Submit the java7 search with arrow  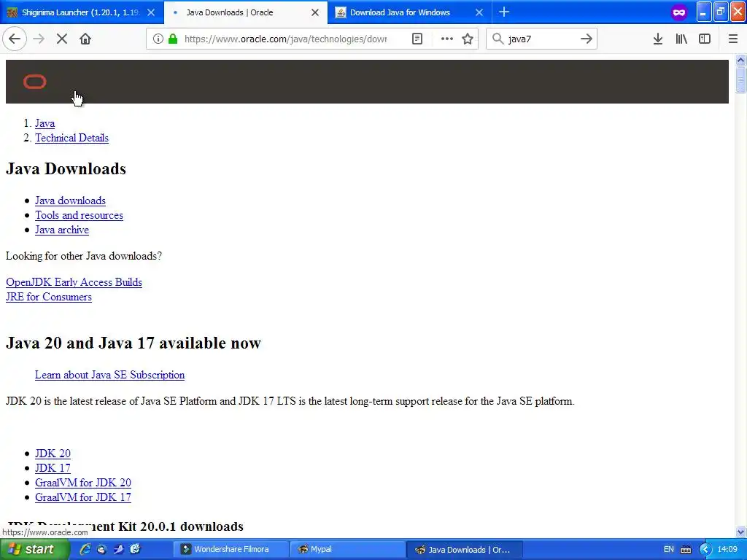586,39
